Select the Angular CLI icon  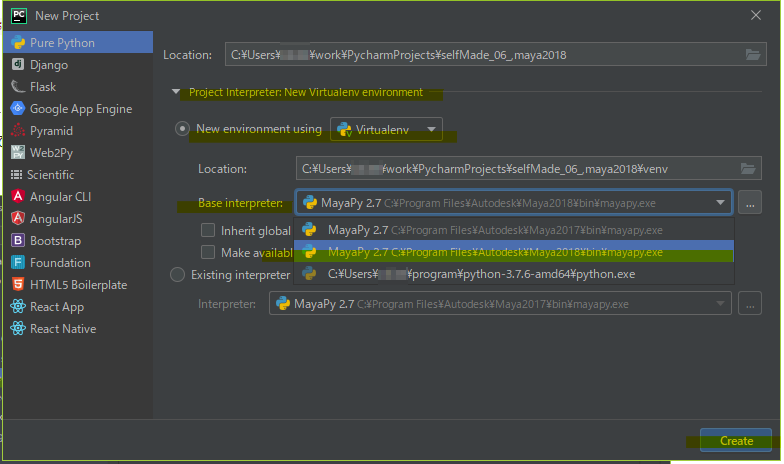pyautogui.click(x=18, y=197)
